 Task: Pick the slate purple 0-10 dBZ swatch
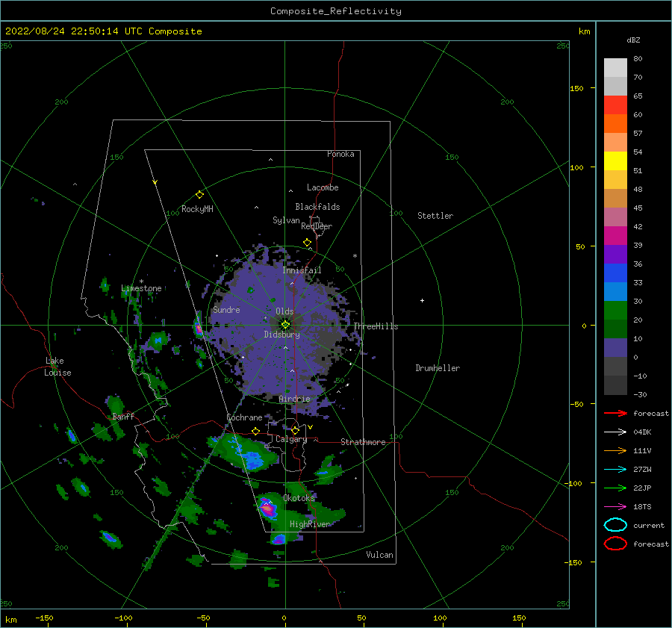tap(615, 348)
